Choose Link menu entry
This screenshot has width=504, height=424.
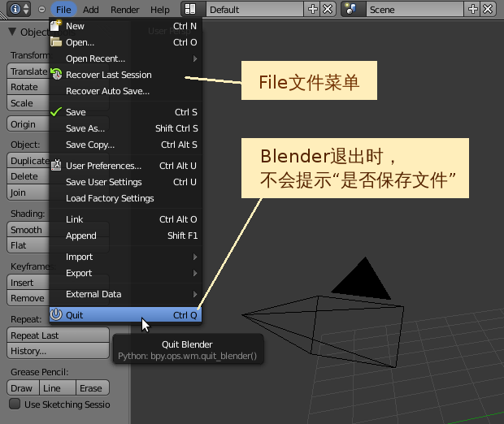click(125, 219)
